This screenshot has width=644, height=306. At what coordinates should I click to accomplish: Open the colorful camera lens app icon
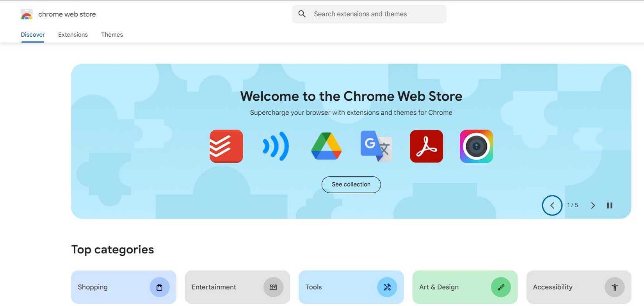pyautogui.click(x=476, y=146)
